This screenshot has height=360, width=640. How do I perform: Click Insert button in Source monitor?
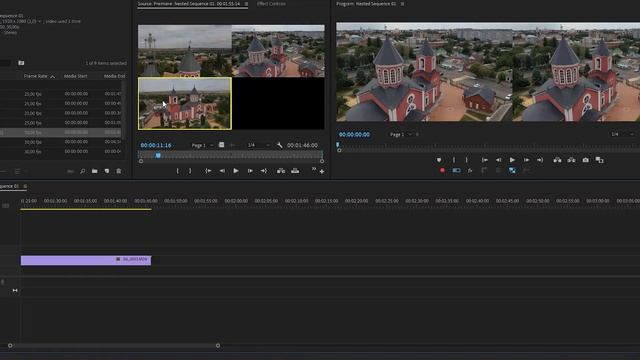click(281, 171)
